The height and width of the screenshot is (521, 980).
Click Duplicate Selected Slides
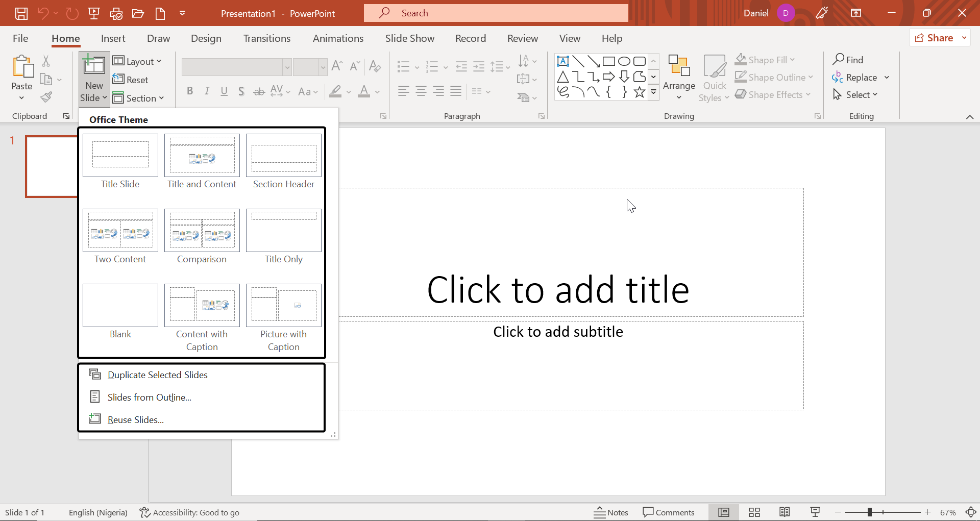(x=157, y=374)
